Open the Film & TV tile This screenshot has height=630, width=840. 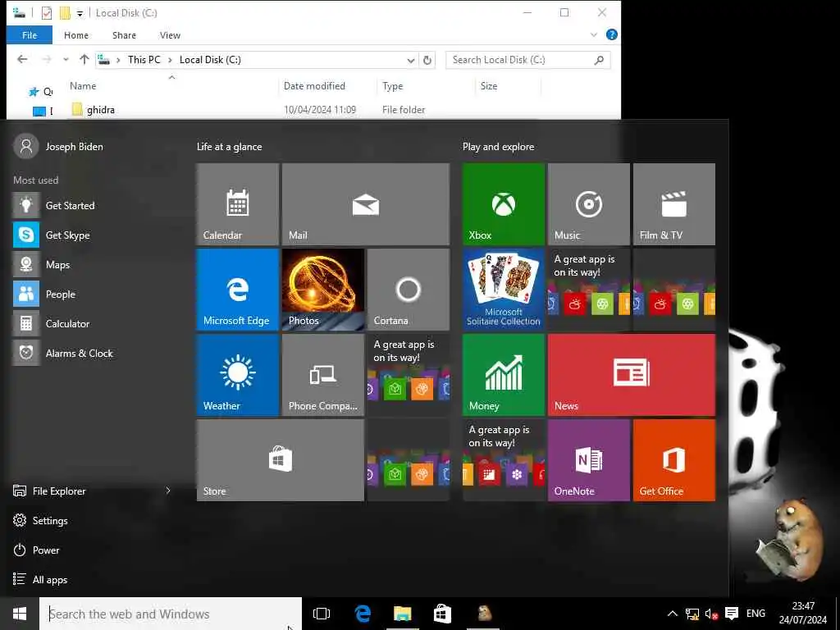tap(674, 204)
